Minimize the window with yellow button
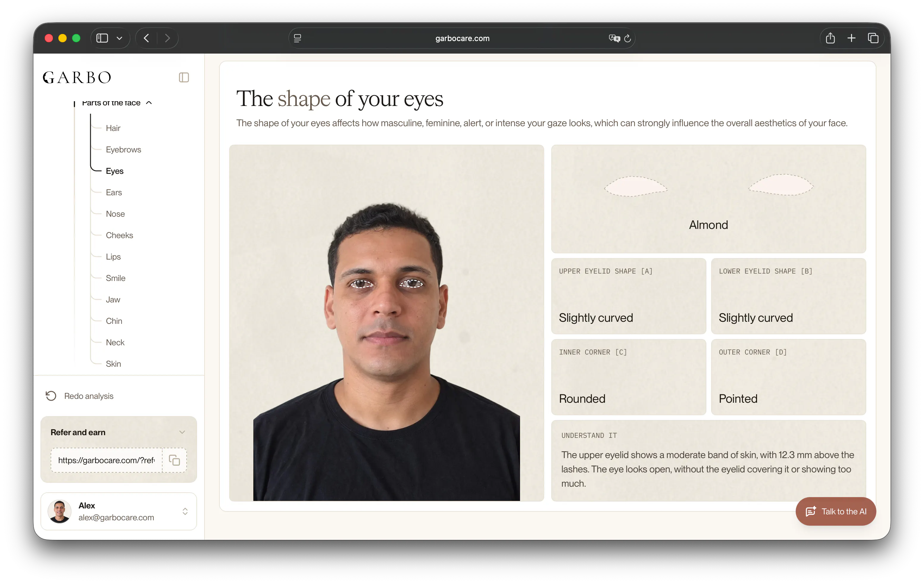The height and width of the screenshot is (584, 924). 63,38
